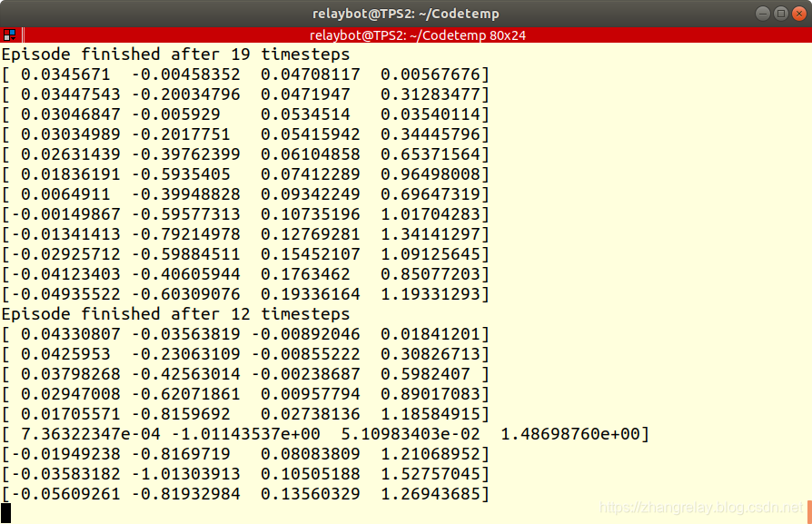Click 'Episode finished after 19 timesteps' line
Screen dimensions: 812x524
pos(175,54)
